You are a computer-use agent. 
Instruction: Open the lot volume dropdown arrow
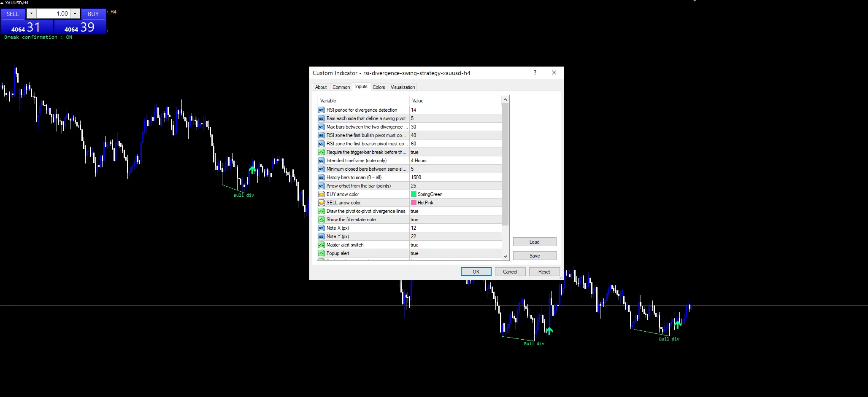tap(31, 13)
